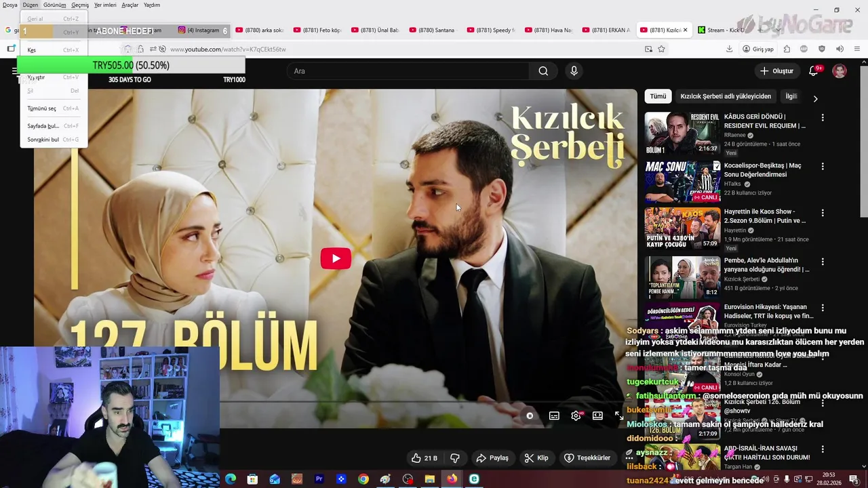Click the Oluştur create button
Image resolution: width=868 pixels, height=488 pixels.
click(x=776, y=71)
